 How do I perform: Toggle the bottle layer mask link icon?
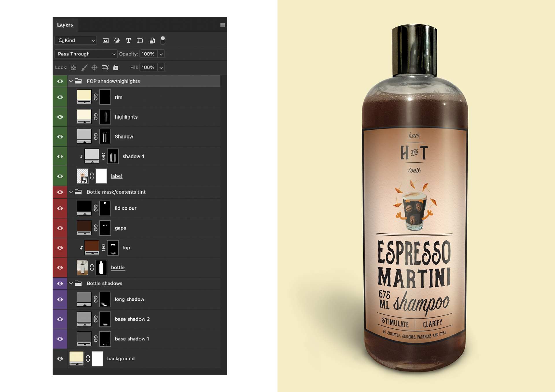pyautogui.click(x=92, y=267)
